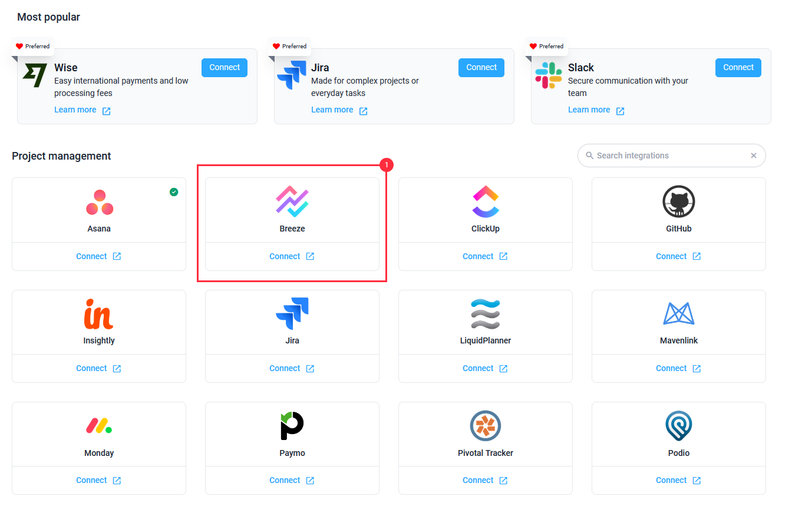Click external link icon next to Podio Connect
Image resolution: width=812 pixels, height=516 pixels.
pos(697,481)
